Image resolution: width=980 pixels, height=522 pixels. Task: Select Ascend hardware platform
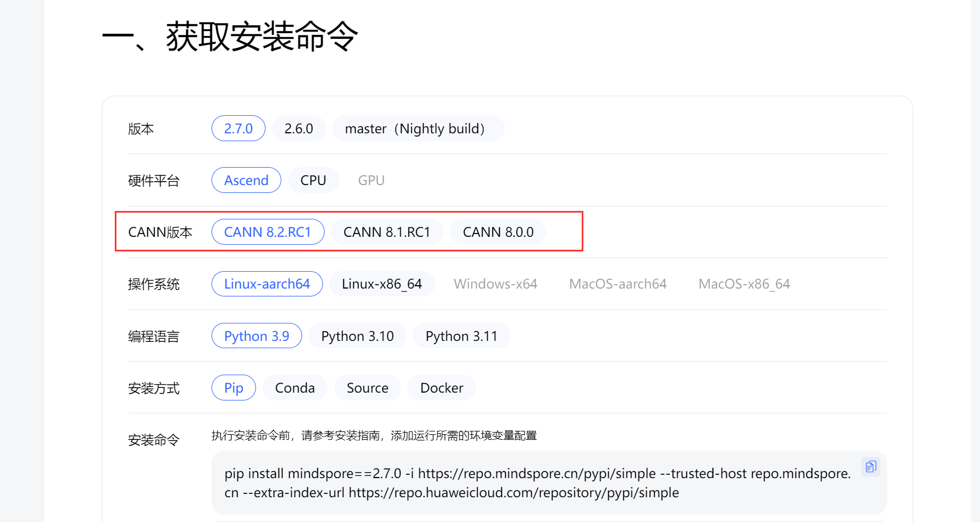[246, 180]
